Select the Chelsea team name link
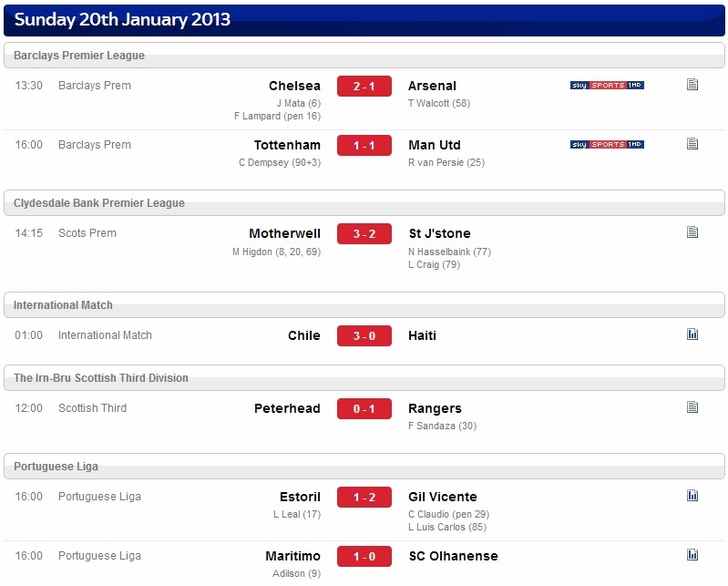This screenshot has width=728, height=586. tap(294, 86)
